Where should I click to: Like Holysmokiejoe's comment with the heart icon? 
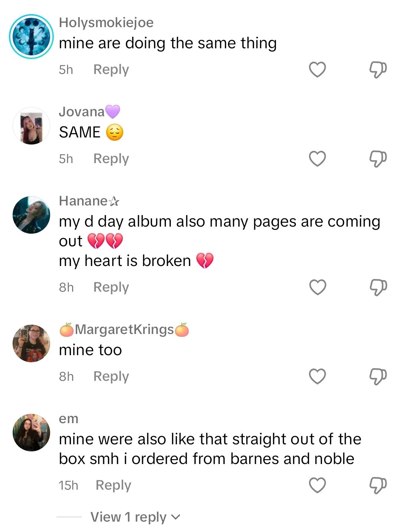coord(317,69)
